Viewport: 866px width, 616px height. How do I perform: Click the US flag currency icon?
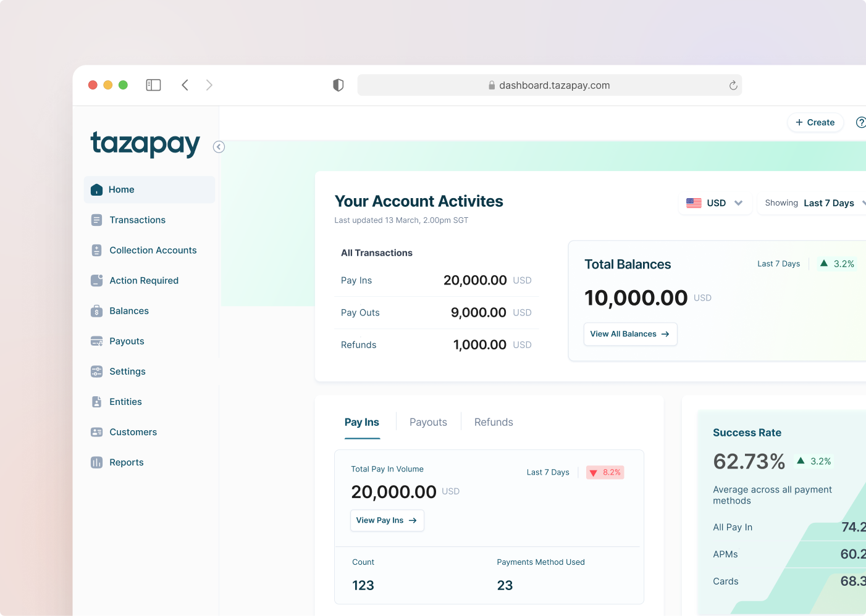click(x=694, y=202)
